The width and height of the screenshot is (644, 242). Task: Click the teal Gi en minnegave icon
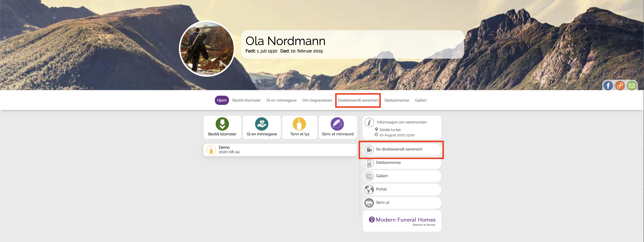coord(262,124)
